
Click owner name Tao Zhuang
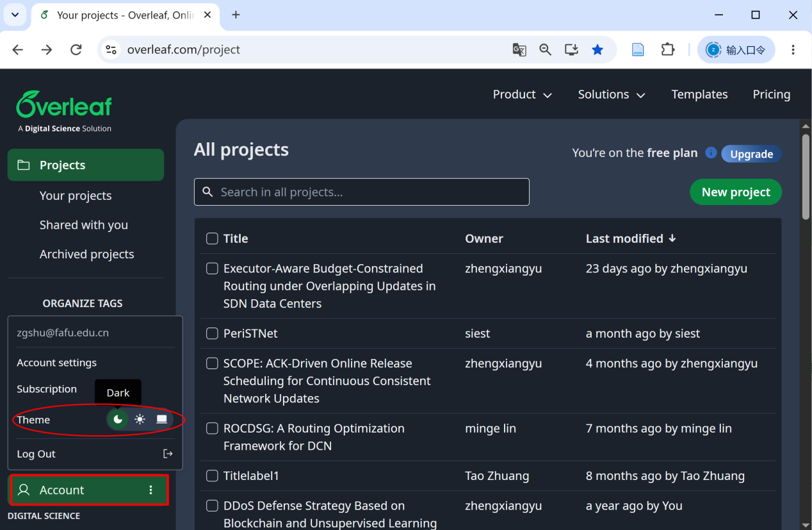[x=497, y=476]
